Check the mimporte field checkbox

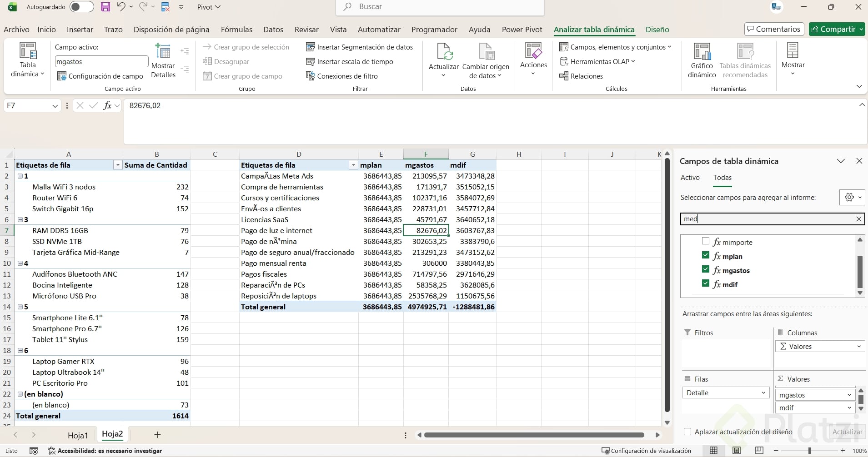[x=706, y=241]
